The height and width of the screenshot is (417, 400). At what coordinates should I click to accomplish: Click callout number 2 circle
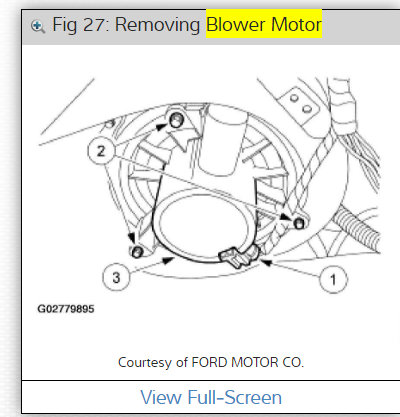click(x=101, y=151)
